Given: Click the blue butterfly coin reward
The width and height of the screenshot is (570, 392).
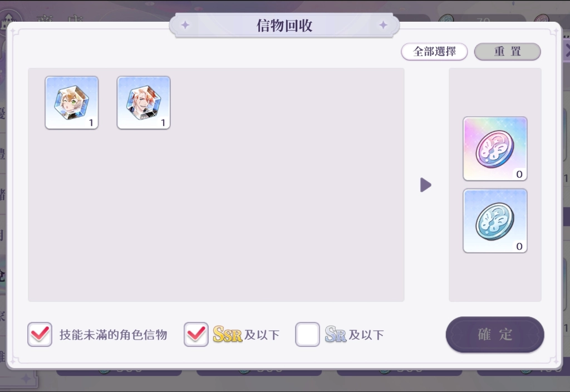Looking at the screenshot, I should tap(495, 221).
